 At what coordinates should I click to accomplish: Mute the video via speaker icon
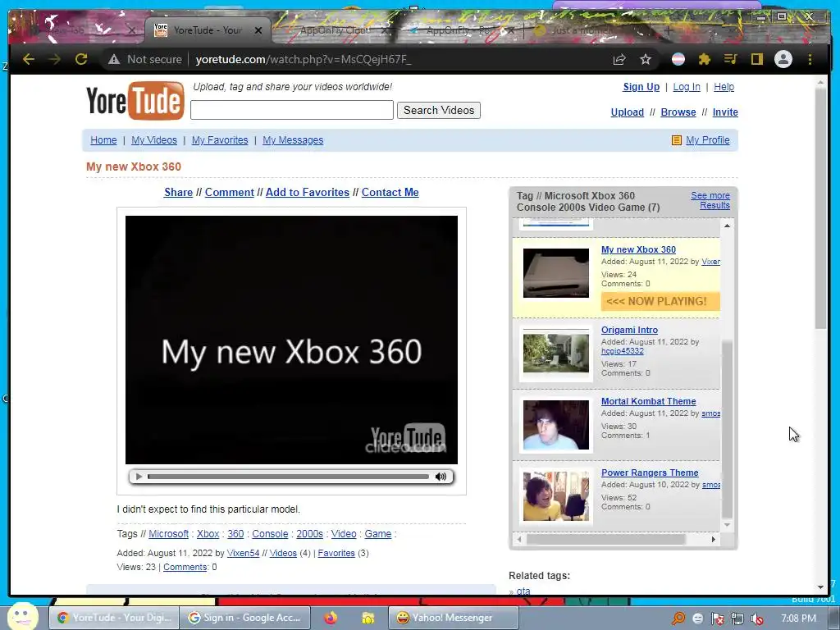coord(441,477)
